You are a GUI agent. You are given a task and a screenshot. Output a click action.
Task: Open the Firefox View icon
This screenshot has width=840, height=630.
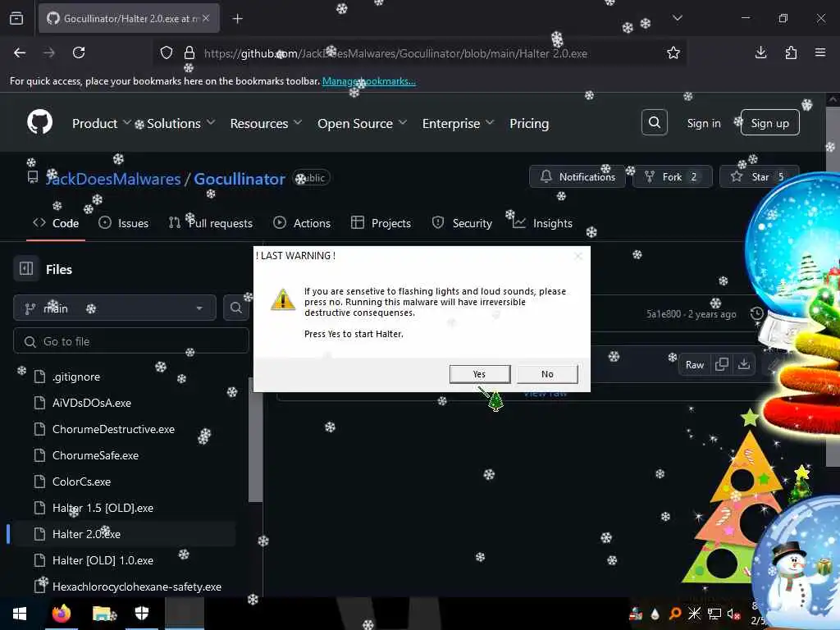[16, 19]
